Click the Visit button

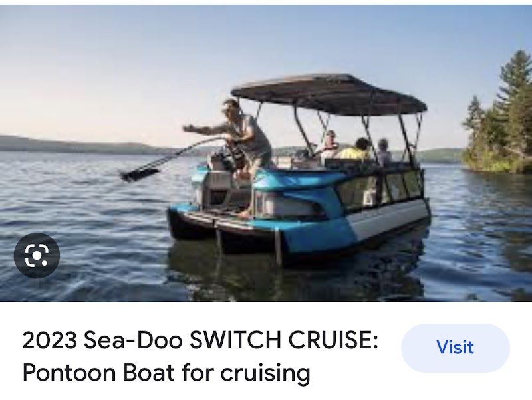pos(455,348)
